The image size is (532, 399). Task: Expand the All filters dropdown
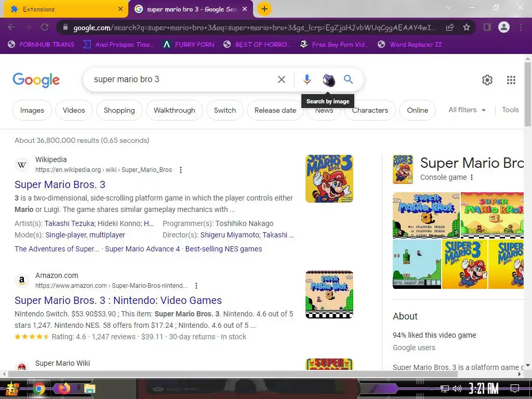[467, 110]
